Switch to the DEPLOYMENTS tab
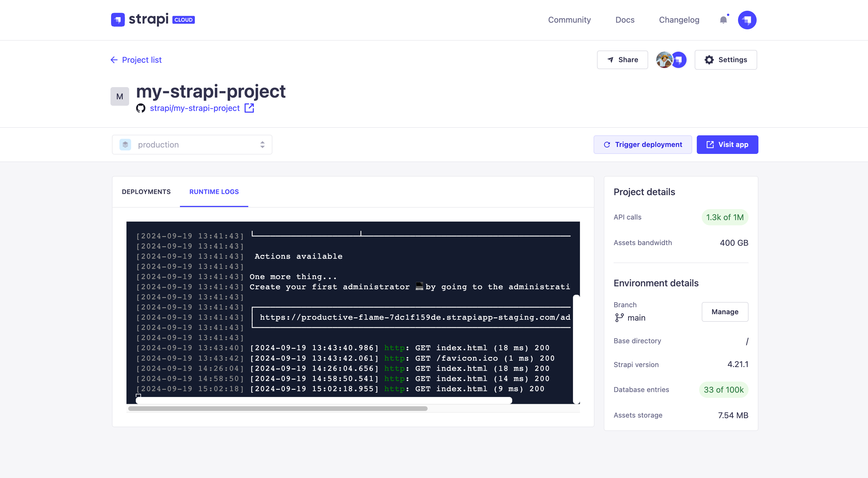Viewport: 868px width, 478px height. point(146,192)
